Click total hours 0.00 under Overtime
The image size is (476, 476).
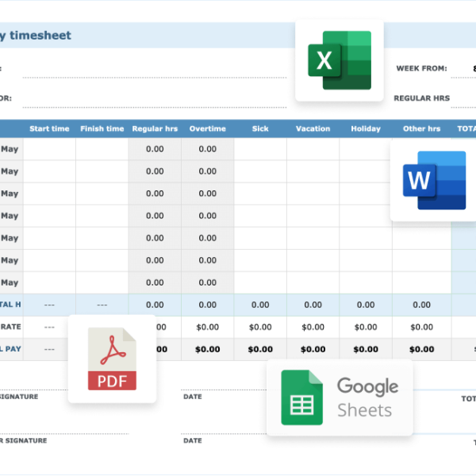click(x=208, y=305)
